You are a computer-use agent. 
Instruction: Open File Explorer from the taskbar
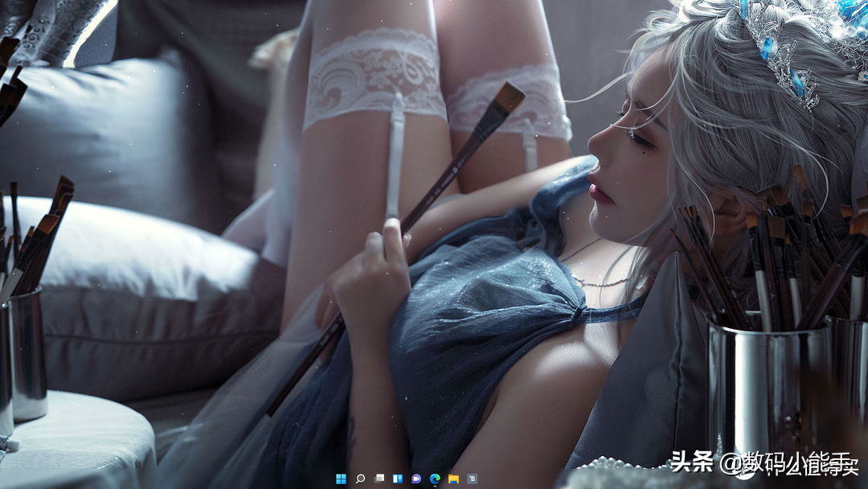click(453, 479)
